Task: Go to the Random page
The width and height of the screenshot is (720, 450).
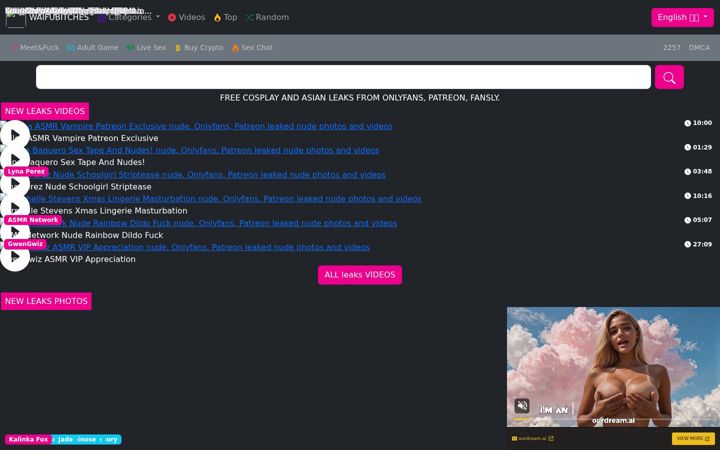Action: (267, 17)
